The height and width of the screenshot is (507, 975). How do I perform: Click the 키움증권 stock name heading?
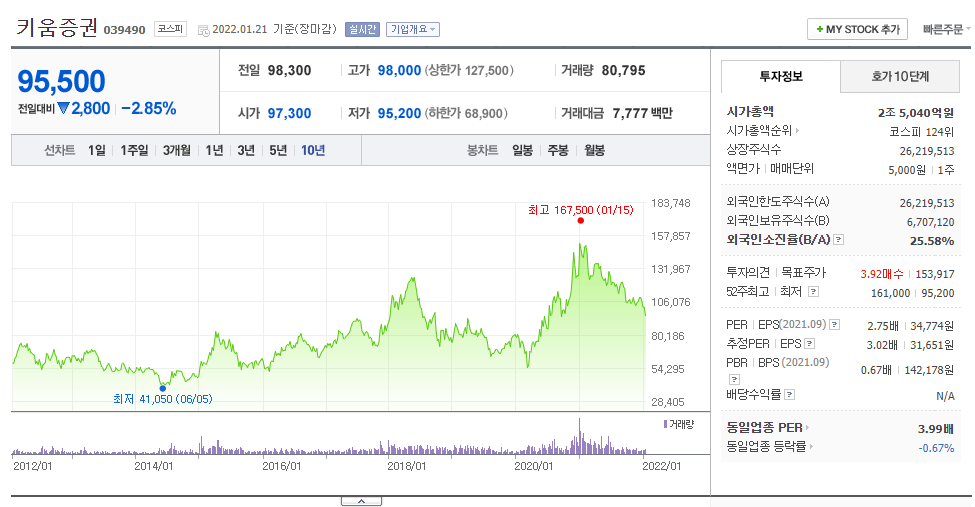[x=57, y=27]
